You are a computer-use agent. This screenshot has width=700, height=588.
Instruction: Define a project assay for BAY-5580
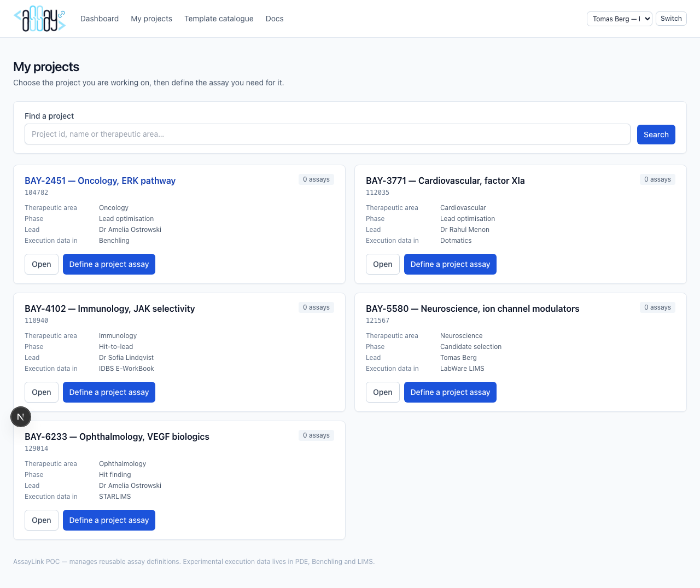450,392
